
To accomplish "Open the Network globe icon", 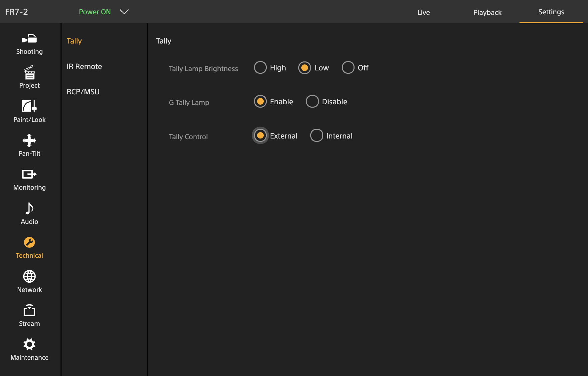I will click(x=29, y=276).
